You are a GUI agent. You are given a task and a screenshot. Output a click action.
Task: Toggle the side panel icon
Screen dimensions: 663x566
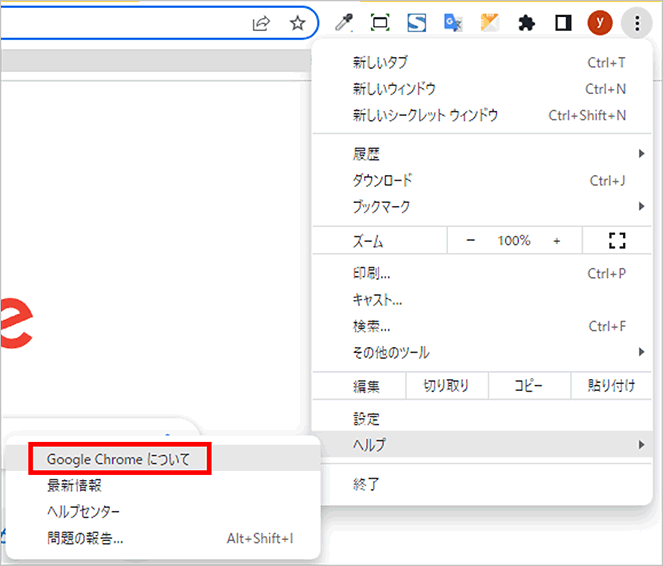[563, 23]
